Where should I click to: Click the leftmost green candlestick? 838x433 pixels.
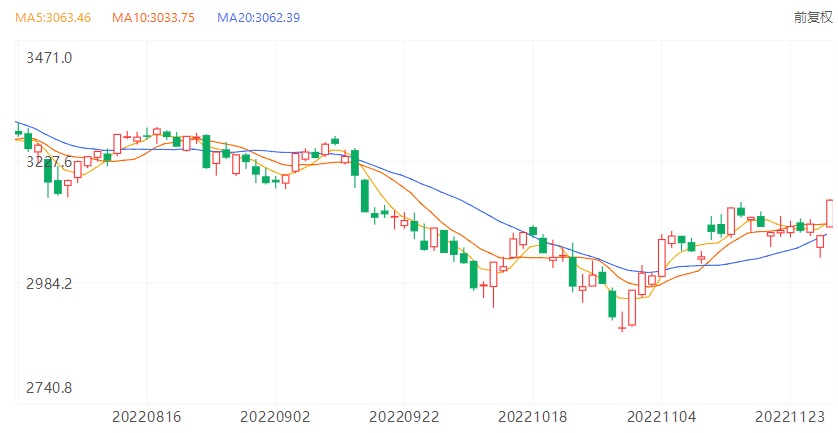[18, 131]
